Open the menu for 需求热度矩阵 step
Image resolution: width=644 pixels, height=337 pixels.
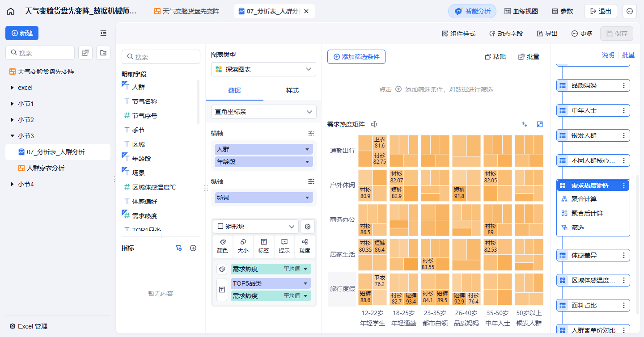(x=624, y=185)
